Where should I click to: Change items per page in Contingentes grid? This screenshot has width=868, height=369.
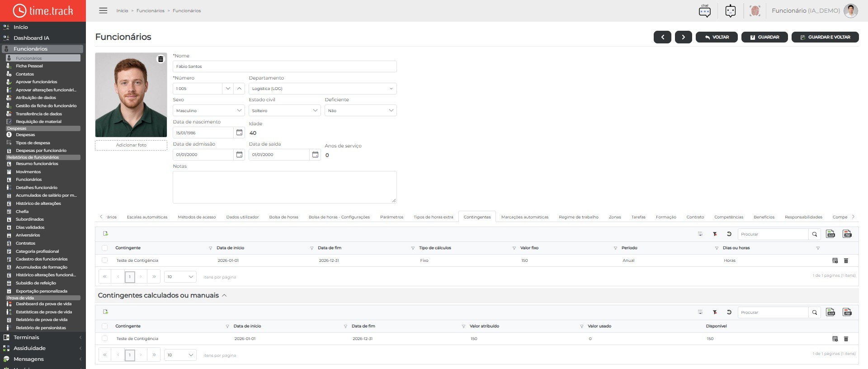click(x=180, y=277)
